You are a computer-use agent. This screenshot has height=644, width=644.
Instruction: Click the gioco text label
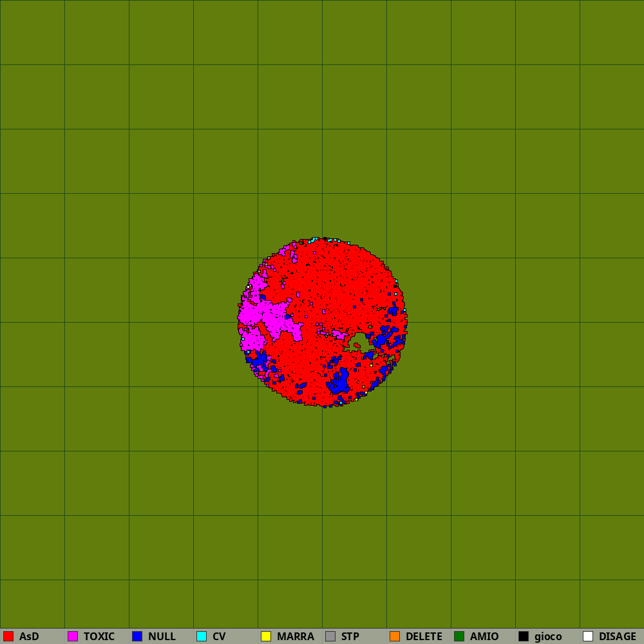(547, 636)
